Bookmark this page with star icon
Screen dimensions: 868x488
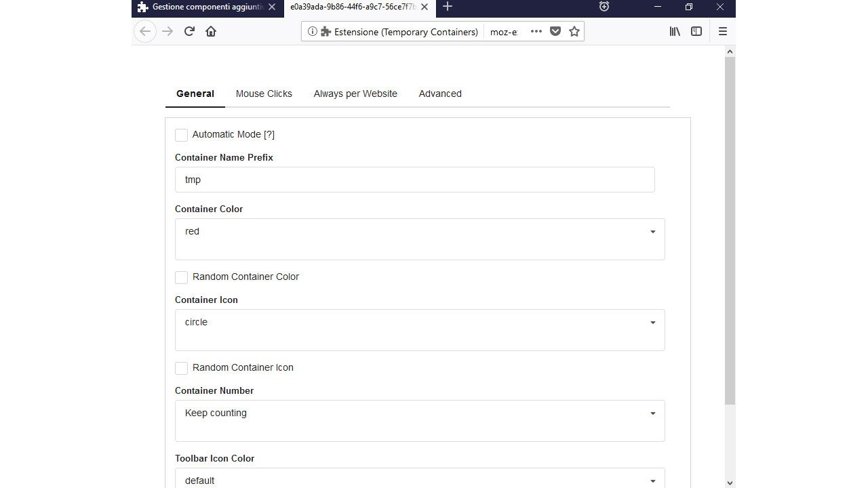(x=574, y=31)
